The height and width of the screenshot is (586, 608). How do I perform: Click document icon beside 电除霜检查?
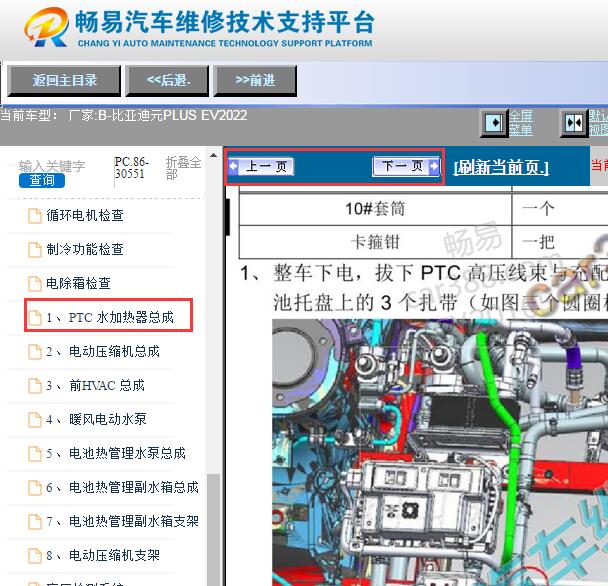pyautogui.click(x=35, y=284)
